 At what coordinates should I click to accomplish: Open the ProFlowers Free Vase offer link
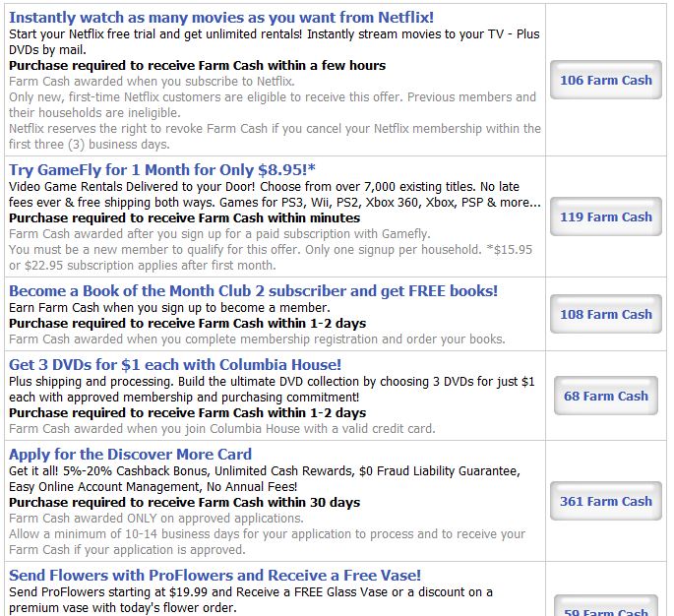click(214, 576)
